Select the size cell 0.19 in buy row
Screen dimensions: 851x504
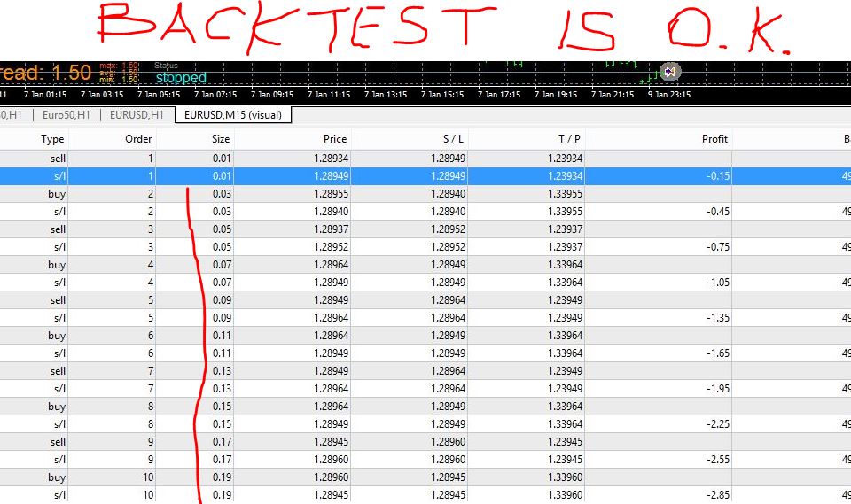pos(222,477)
